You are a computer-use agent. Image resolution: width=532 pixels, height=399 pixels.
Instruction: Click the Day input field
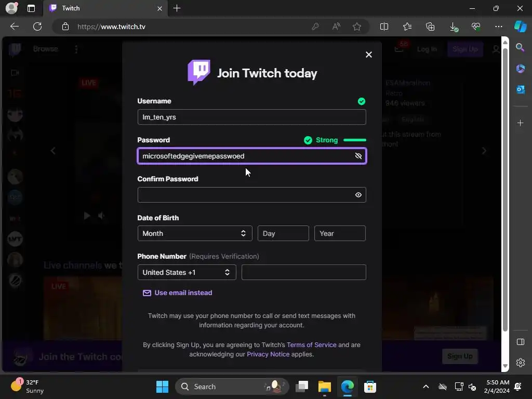pyautogui.click(x=283, y=233)
